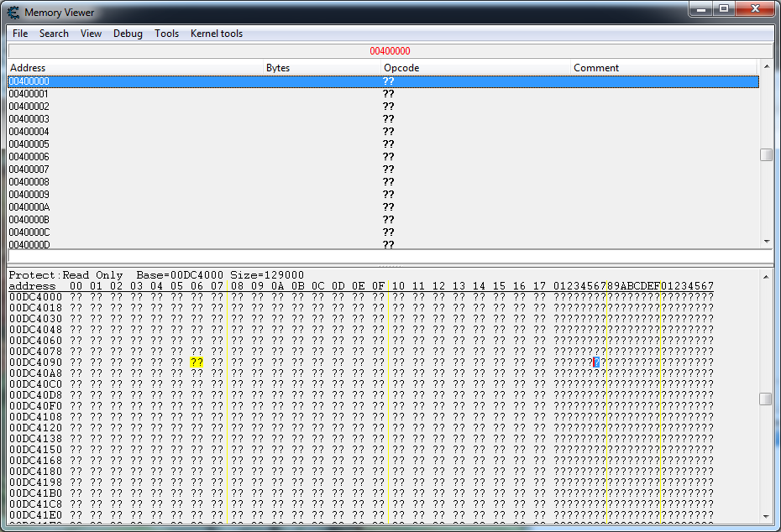The width and height of the screenshot is (781, 532).
Task: Open the Search menu
Action: click(x=54, y=34)
